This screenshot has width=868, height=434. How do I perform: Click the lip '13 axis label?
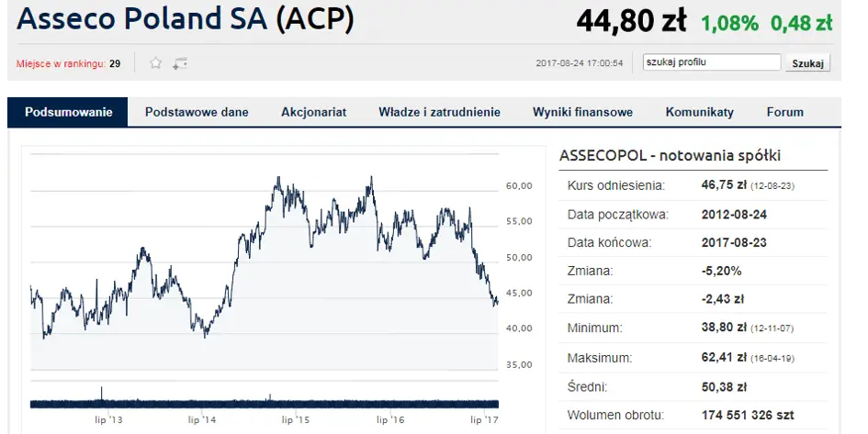[108, 419]
